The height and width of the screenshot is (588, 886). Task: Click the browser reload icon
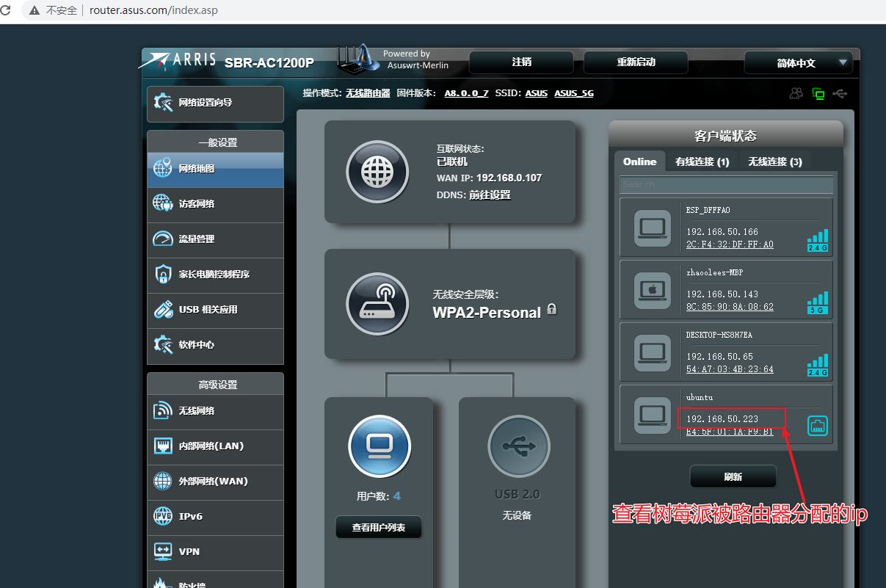coord(6,10)
